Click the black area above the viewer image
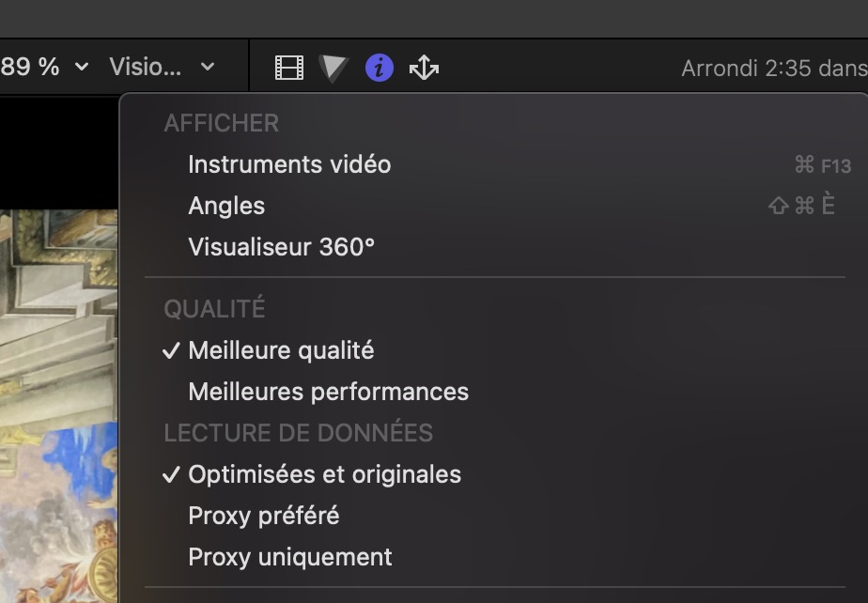Image resolution: width=868 pixels, height=603 pixels. tap(58, 150)
